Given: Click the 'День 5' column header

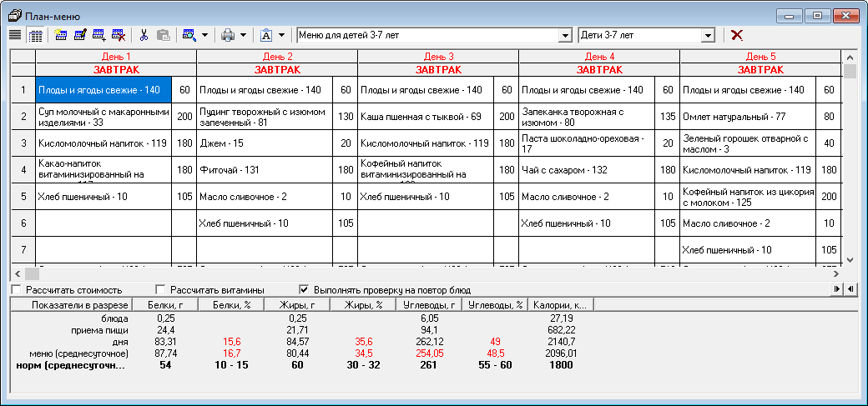Looking at the screenshot, I should click(x=760, y=56).
